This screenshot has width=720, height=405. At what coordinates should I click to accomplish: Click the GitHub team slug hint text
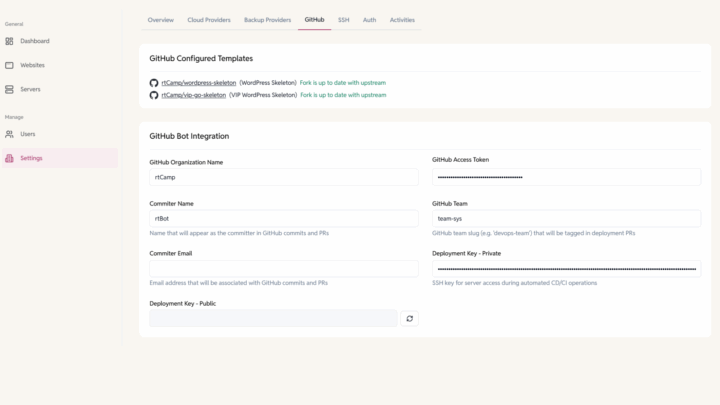pyautogui.click(x=534, y=233)
